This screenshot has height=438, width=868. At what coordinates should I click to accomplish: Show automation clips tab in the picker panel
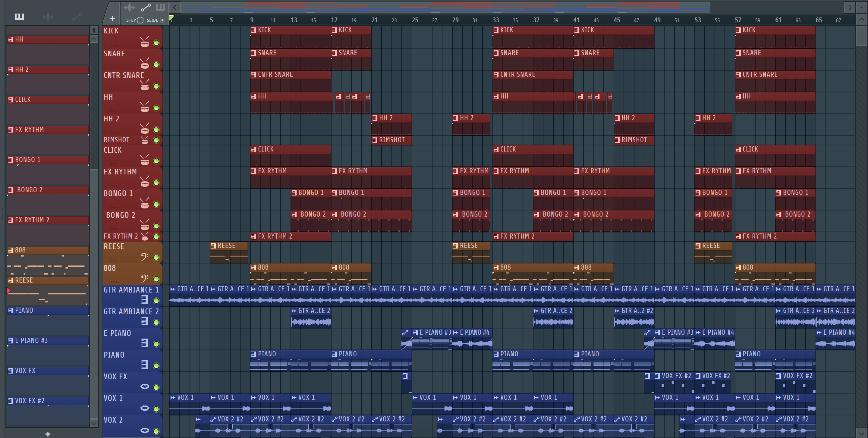[x=77, y=17]
